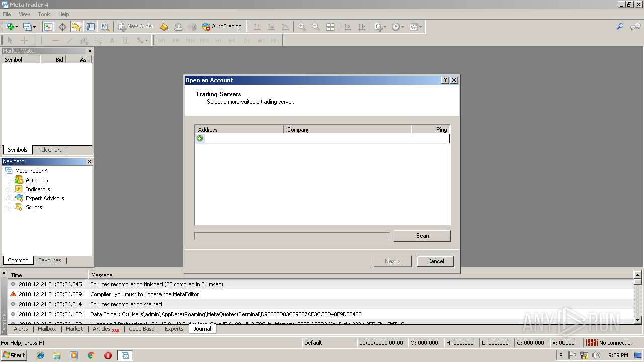Click the toolbar icon right of MetaEditor

pyautogui.click(x=178, y=27)
